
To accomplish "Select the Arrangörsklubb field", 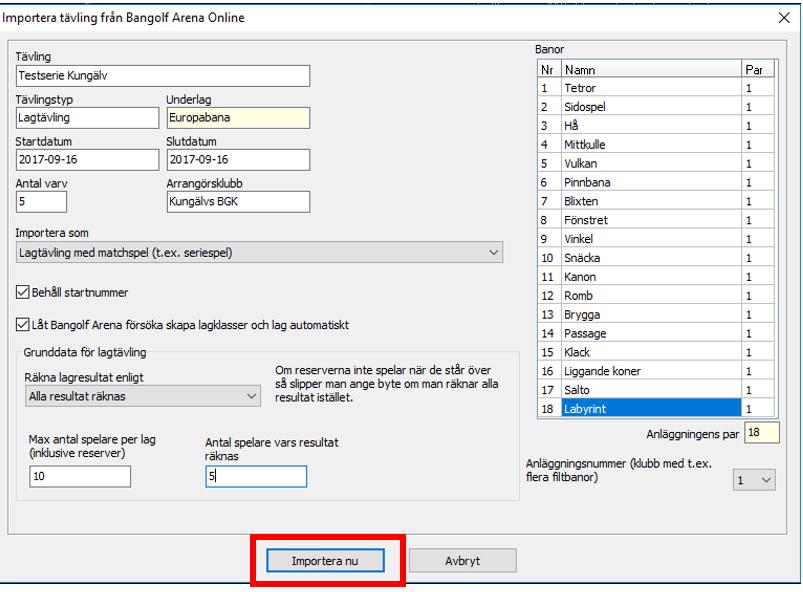I will pos(238,202).
